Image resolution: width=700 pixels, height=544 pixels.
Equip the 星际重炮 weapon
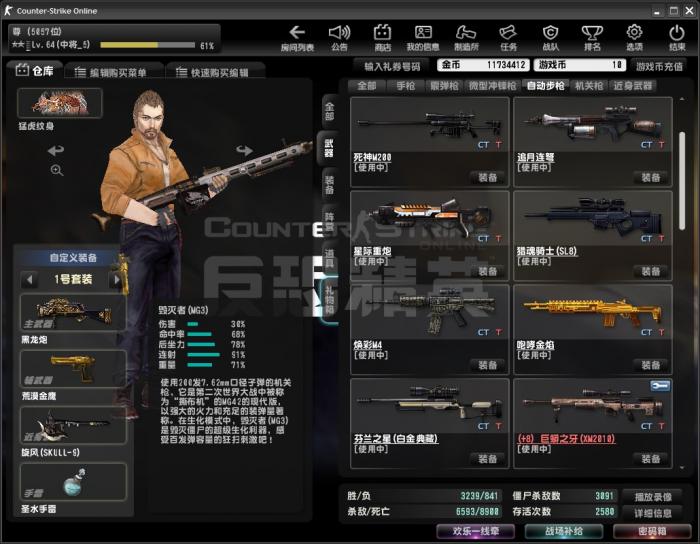click(x=488, y=271)
